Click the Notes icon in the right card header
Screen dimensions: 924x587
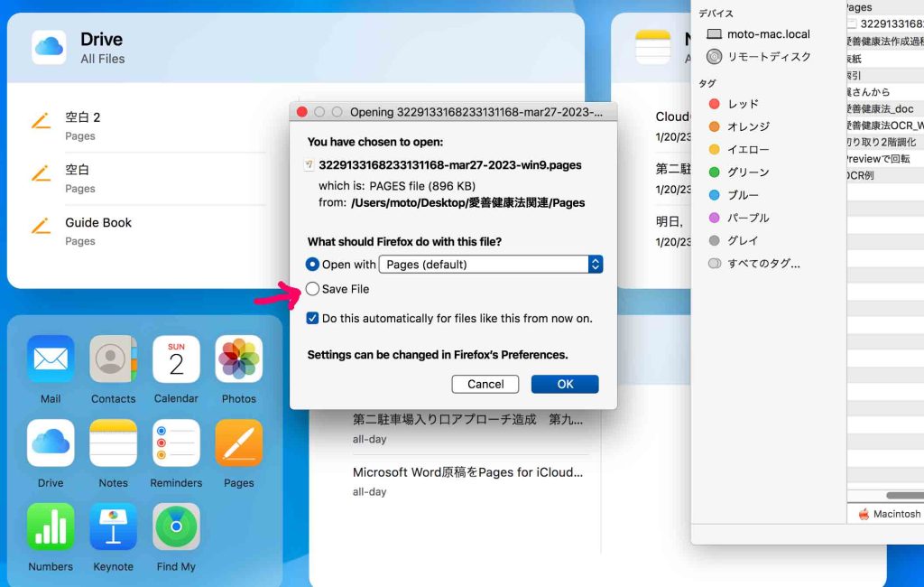[653, 47]
